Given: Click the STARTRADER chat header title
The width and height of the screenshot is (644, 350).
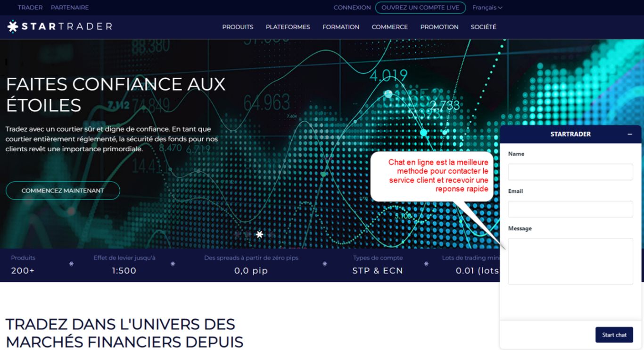Looking at the screenshot, I should (570, 134).
